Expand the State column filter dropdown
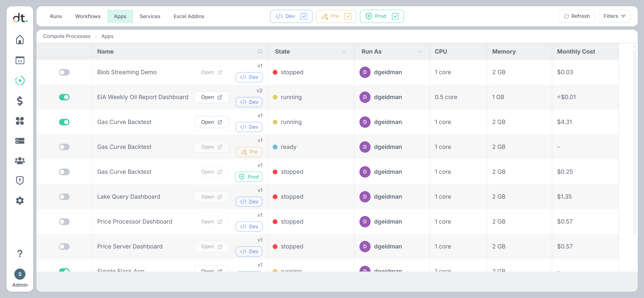 click(344, 52)
